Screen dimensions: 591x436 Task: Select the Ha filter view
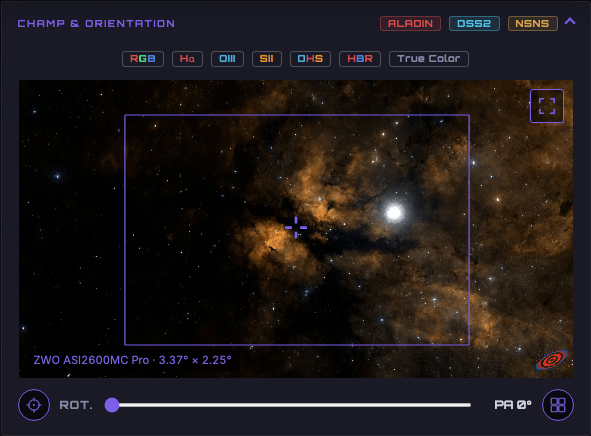[187, 59]
